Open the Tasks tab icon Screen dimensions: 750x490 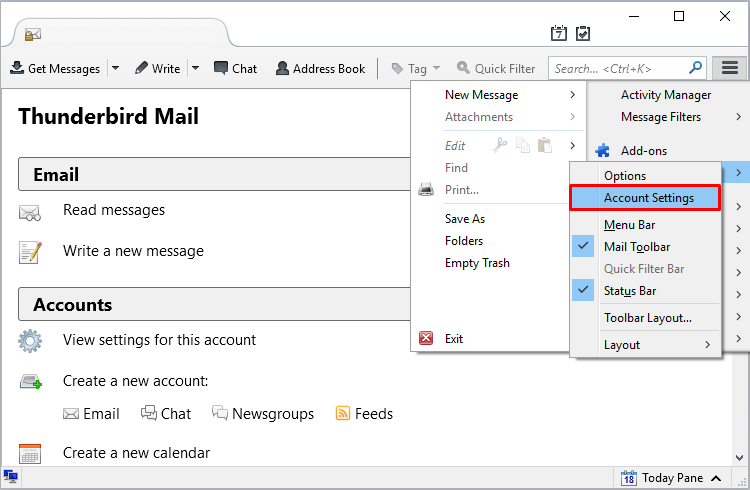click(x=583, y=33)
